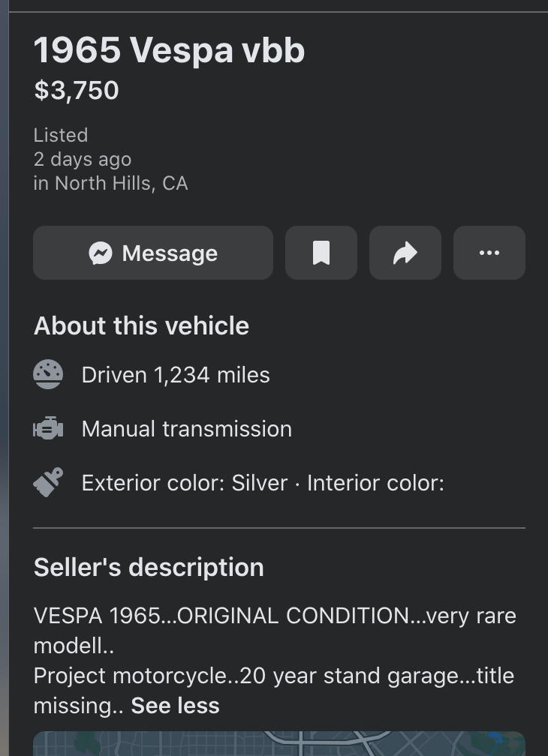Click the paint brush color icon

48,482
